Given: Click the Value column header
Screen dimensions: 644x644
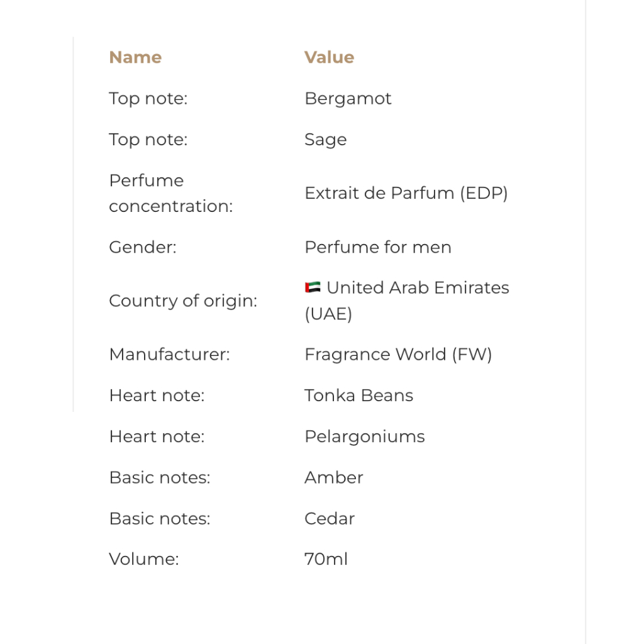Looking at the screenshot, I should pyautogui.click(x=329, y=57).
